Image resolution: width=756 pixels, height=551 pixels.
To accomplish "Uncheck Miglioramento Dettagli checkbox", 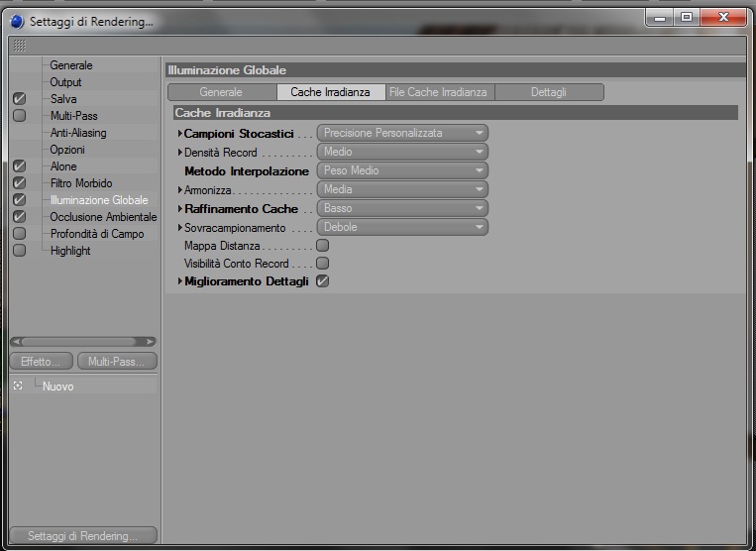I will pos(323,281).
